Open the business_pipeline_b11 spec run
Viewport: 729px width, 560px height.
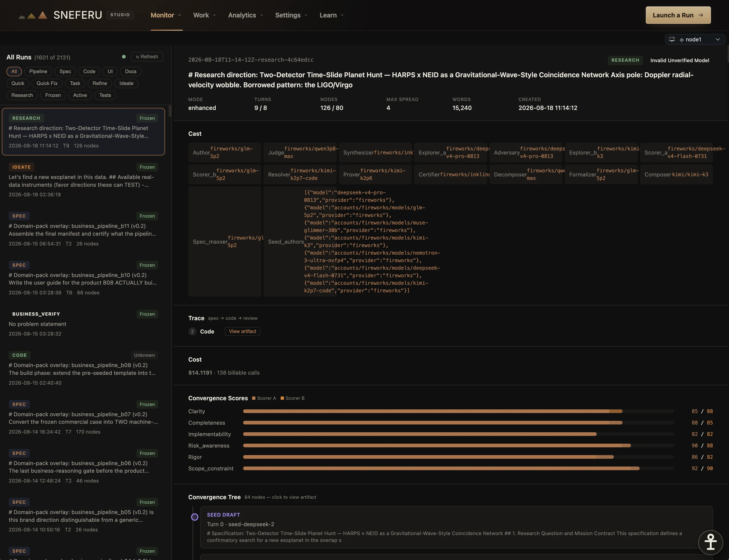(x=83, y=229)
